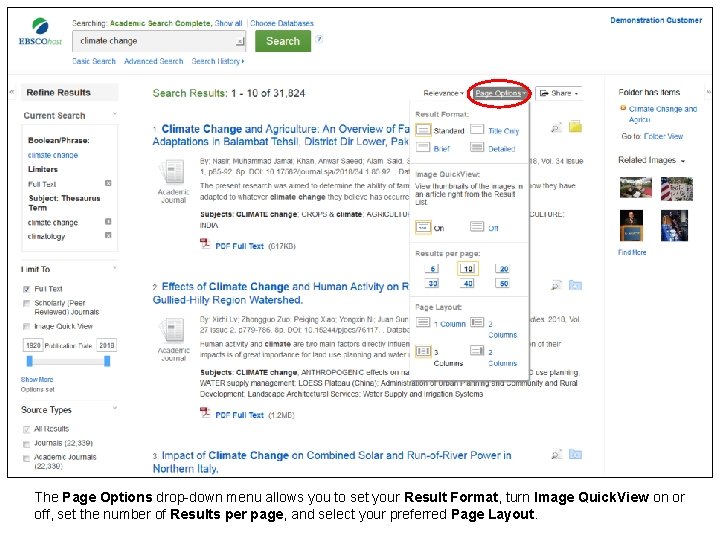720x540 pixels.
Task: Open Basic Search link
Action: pyautogui.click(x=94, y=61)
